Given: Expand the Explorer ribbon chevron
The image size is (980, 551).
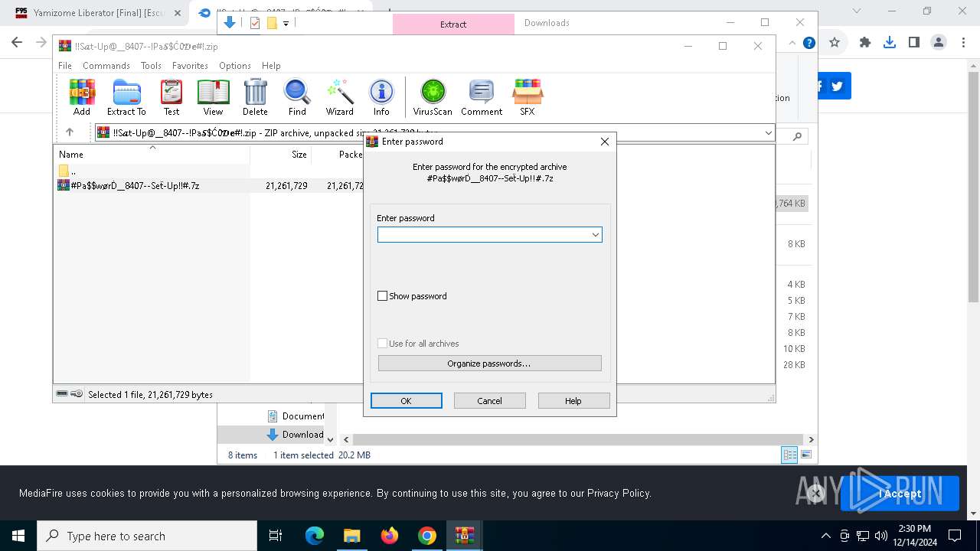Looking at the screenshot, I should [792, 43].
